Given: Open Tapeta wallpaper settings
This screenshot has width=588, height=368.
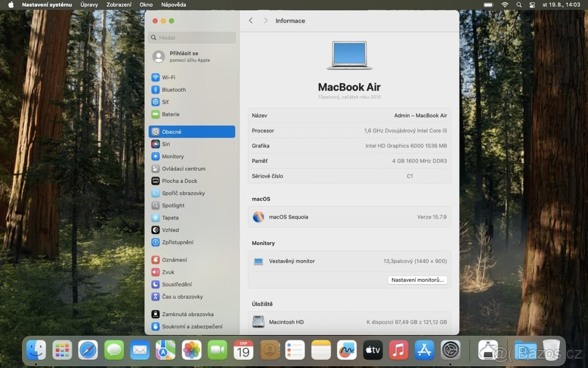Looking at the screenshot, I should [192, 218].
